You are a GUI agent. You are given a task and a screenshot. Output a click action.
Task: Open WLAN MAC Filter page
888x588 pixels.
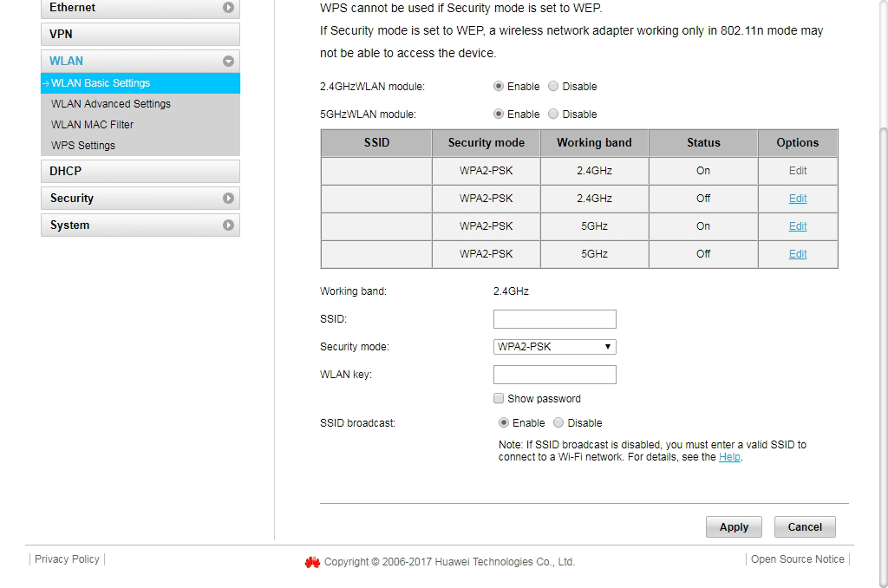point(92,125)
